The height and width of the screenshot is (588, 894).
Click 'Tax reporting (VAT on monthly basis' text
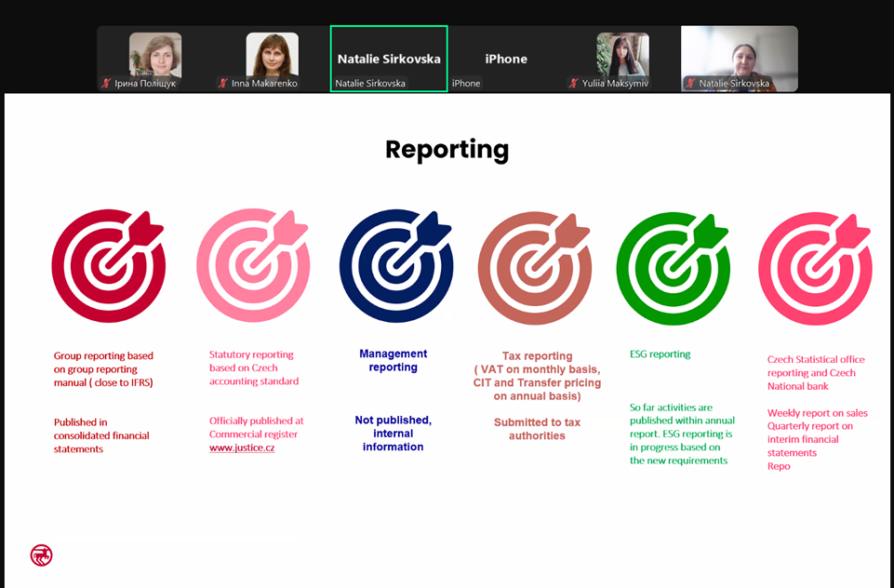point(537,363)
